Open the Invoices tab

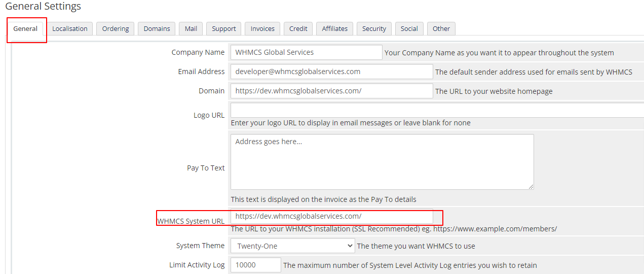click(x=262, y=29)
